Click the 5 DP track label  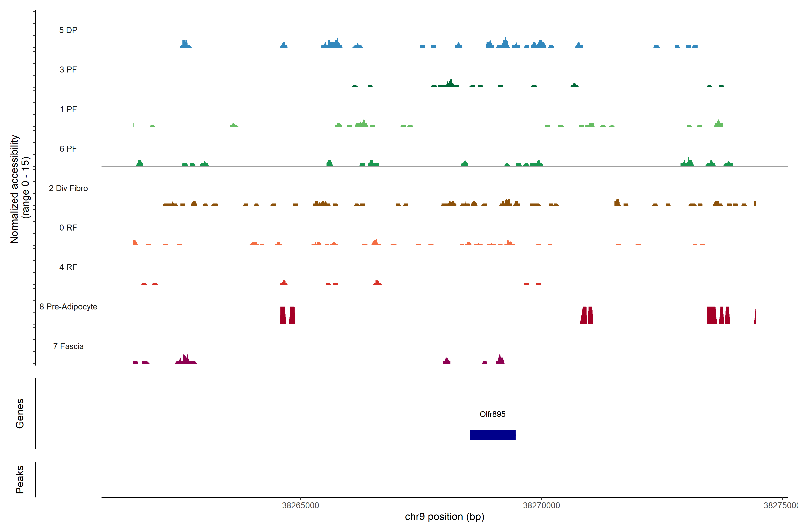pos(68,30)
